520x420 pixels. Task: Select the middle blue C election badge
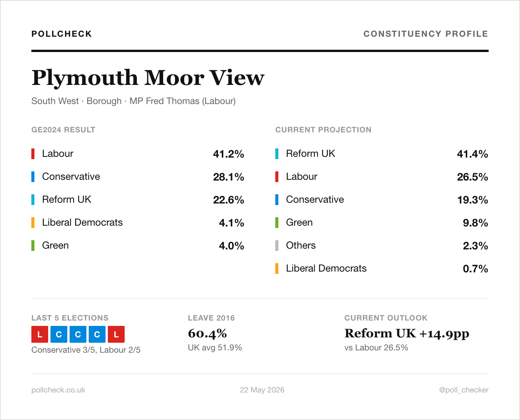pyautogui.click(x=78, y=334)
